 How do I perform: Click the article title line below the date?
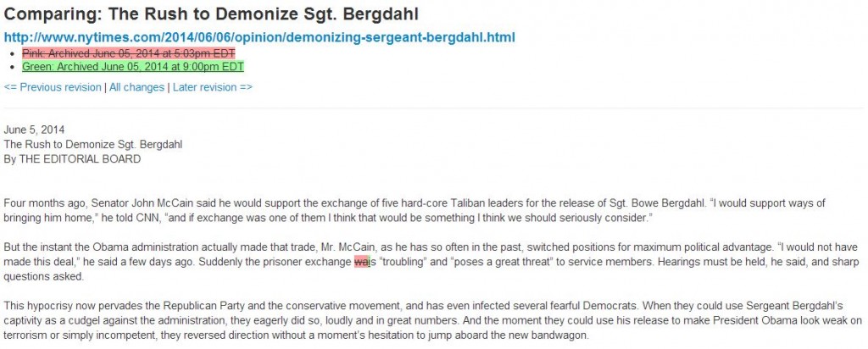tap(93, 145)
